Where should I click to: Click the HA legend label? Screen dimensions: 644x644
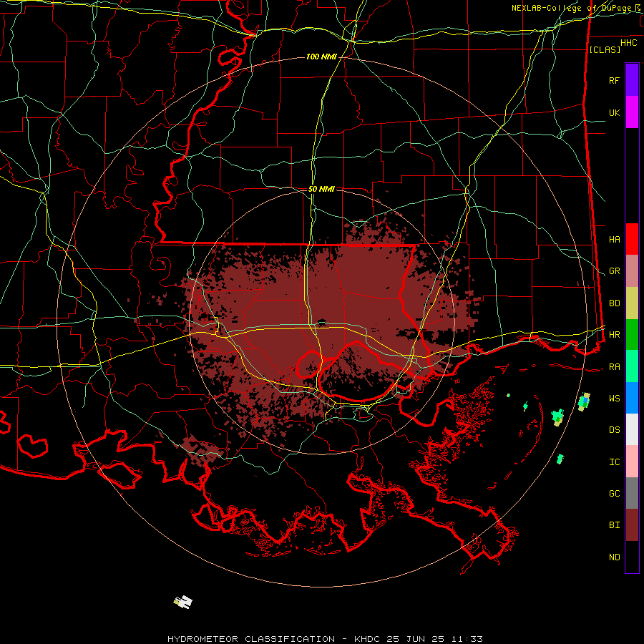pos(614,240)
